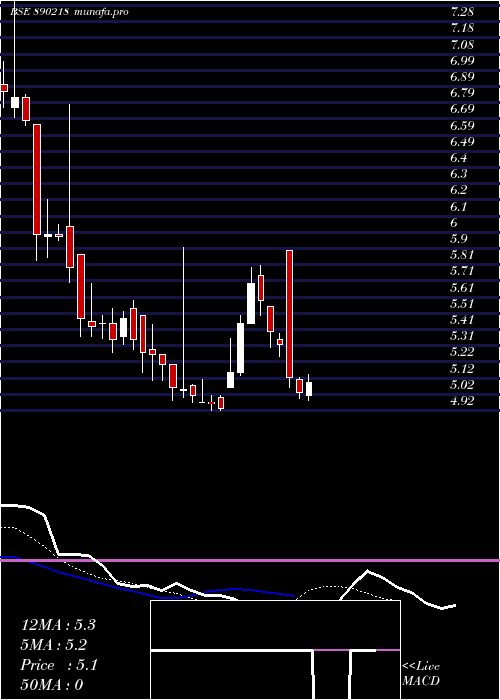The height and width of the screenshot is (700, 500).
Task: Click the 50MA : 0 readout
Action: 52,685
